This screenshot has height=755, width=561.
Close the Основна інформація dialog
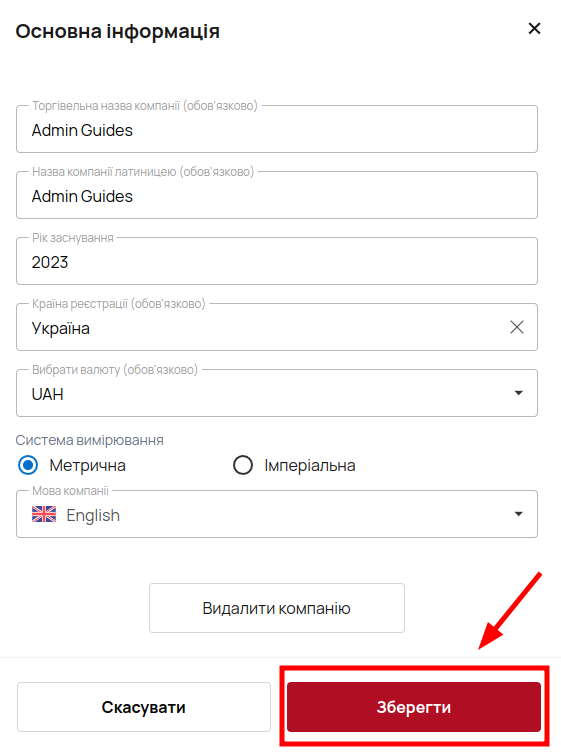tap(534, 28)
